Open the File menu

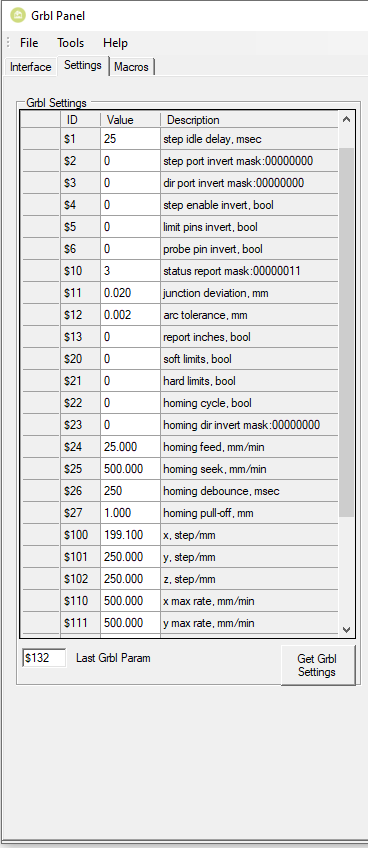point(29,43)
